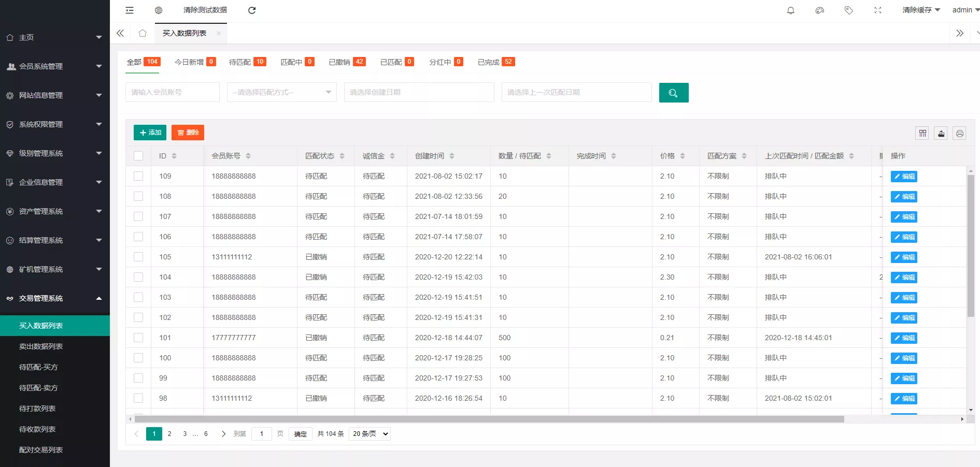Click the green search button
Screen dimensions: 980x467
tap(674, 93)
